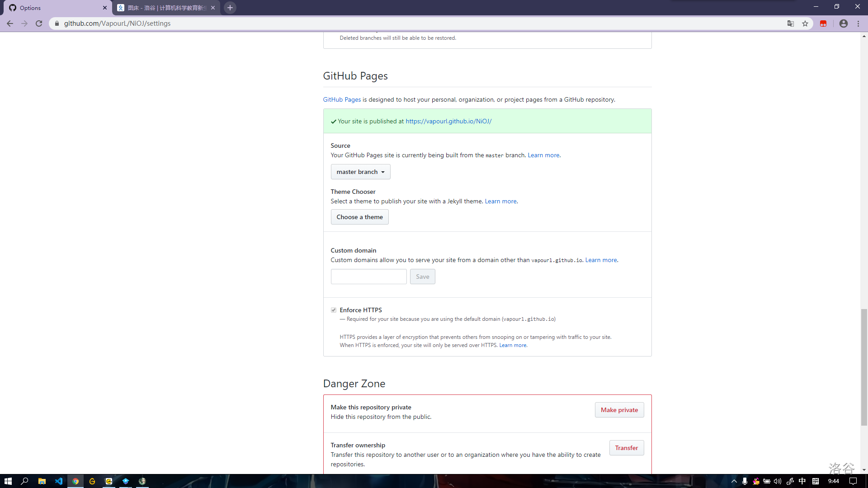The image size is (868, 488).
Task: Toggle the 中 input method indicator
Action: coord(802,481)
